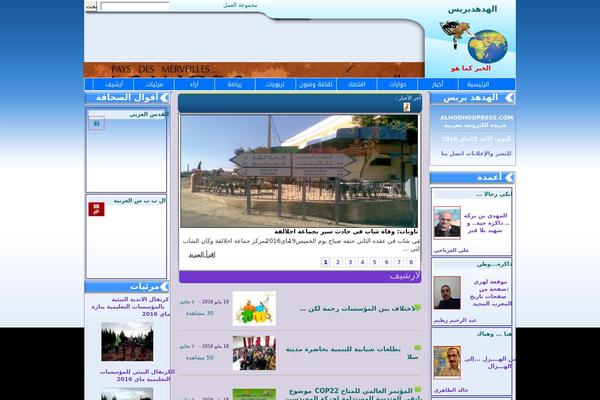Open the مجموعة العمل link
Viewport: 600px width, 400px height.
tap(240, 5)
